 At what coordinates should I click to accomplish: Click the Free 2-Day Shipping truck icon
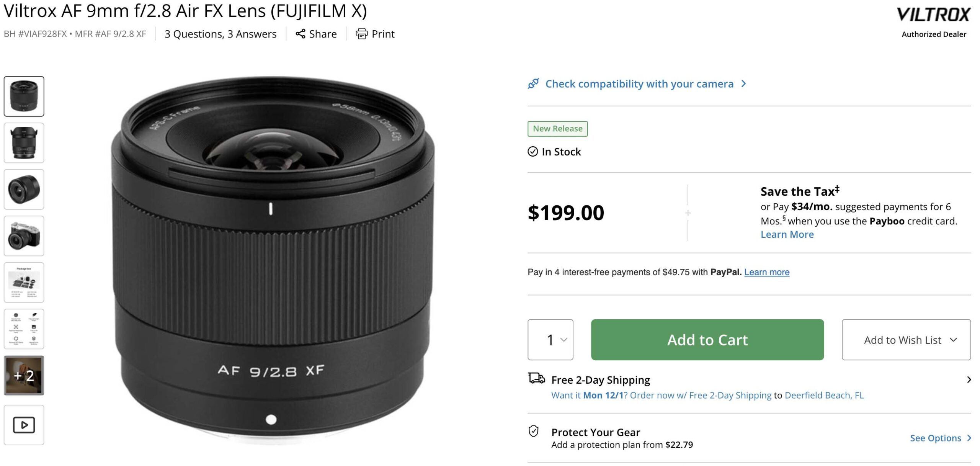pos(536,378)
